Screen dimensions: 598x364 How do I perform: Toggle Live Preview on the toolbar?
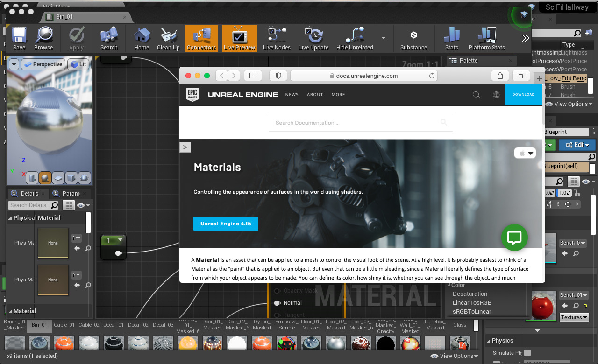pos(239,37)
